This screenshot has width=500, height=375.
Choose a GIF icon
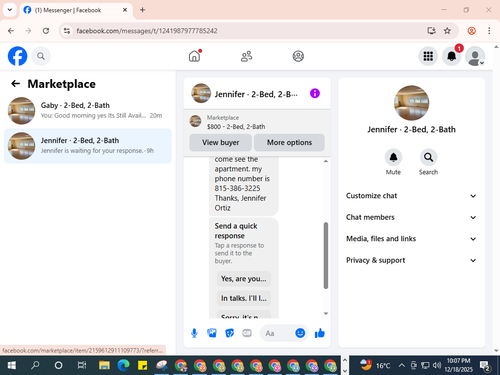tap(247, 333)
